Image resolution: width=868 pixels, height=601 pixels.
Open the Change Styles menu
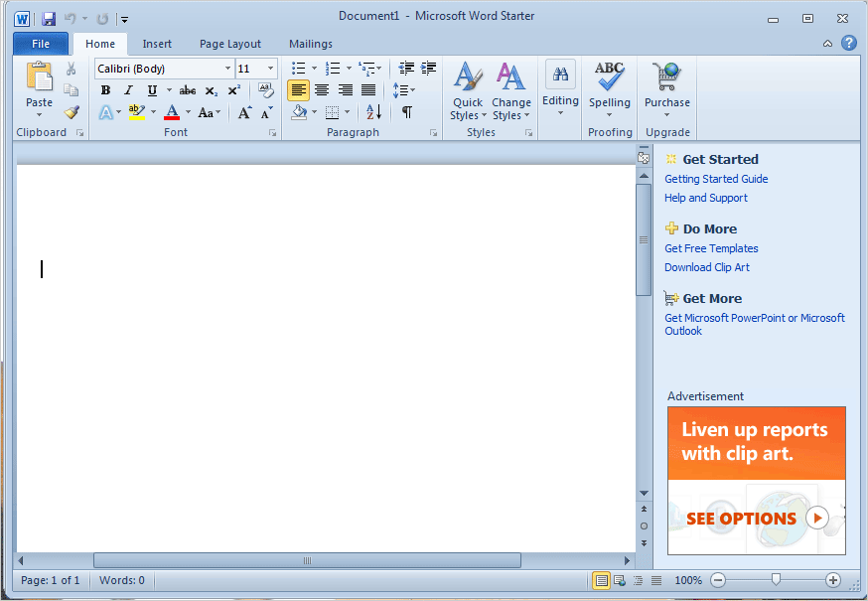click(x=510, y=90)
